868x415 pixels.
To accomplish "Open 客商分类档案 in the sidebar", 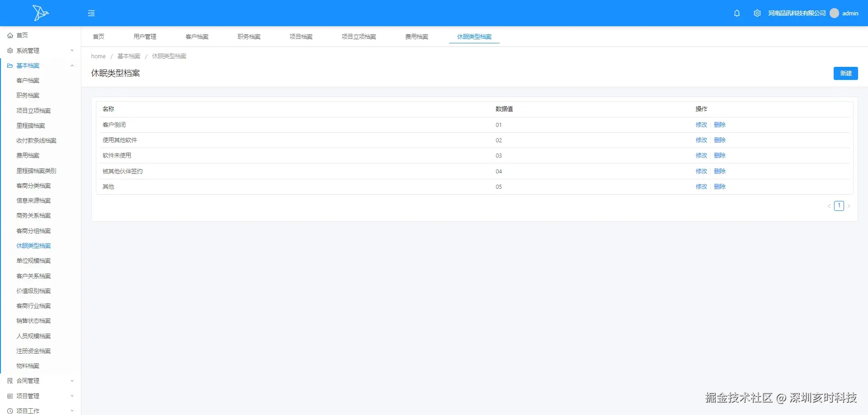I will point(33,186).
